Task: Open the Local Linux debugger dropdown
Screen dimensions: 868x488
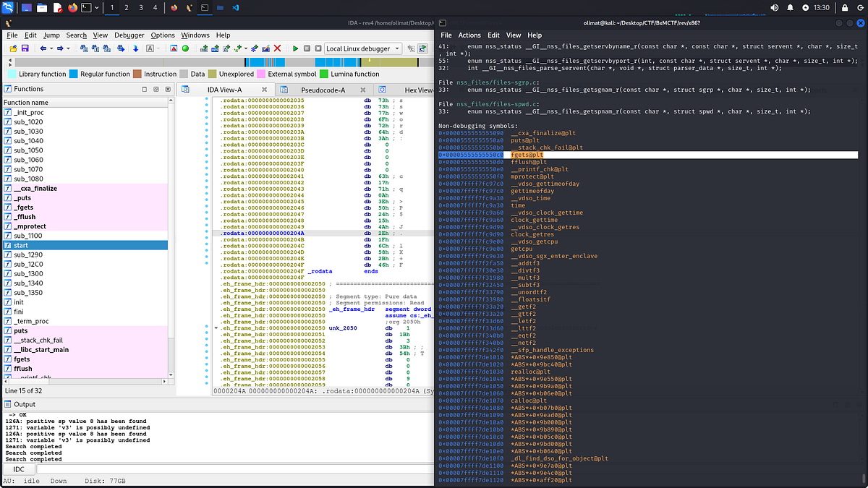Action: (362, 48)
